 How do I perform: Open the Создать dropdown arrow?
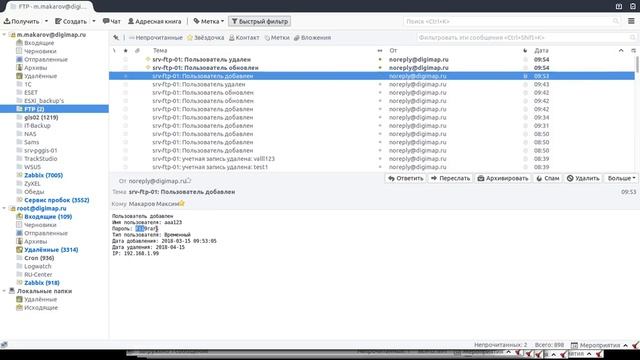click(94, 21)
